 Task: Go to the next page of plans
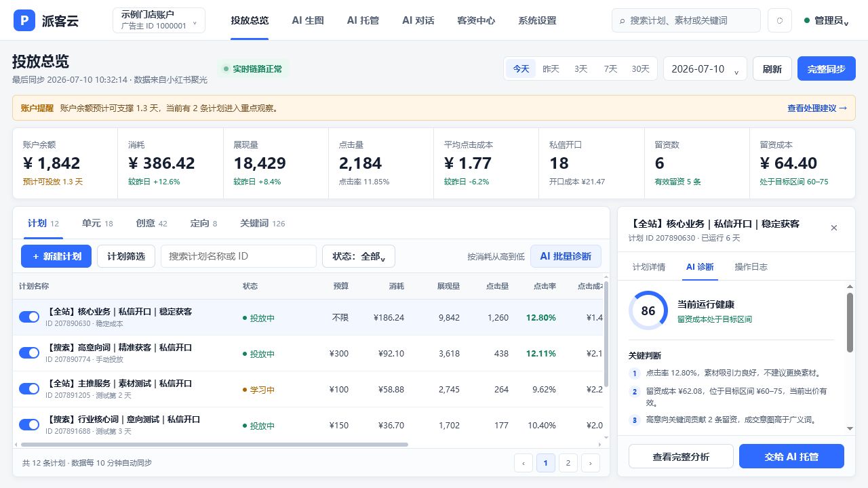(x=591, y=463)
